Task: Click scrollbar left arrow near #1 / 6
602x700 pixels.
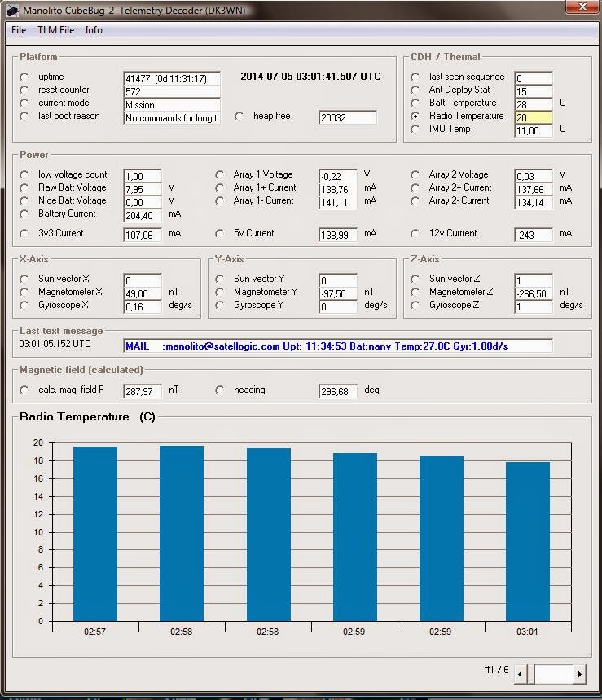Action: click(x=520, y=674)
